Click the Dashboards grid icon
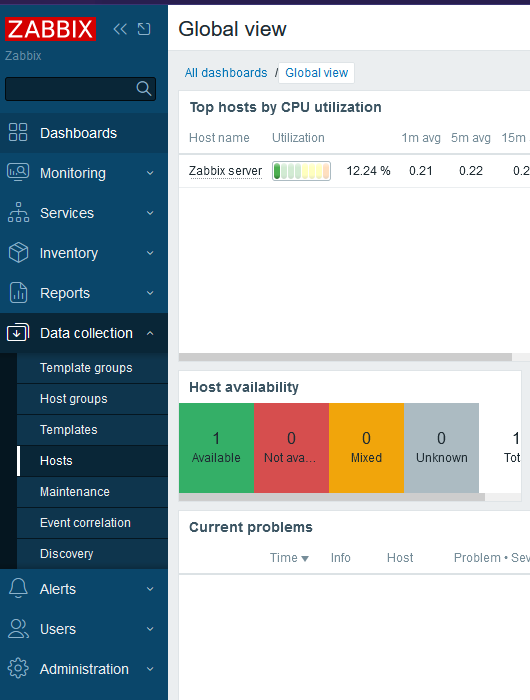 18,133
